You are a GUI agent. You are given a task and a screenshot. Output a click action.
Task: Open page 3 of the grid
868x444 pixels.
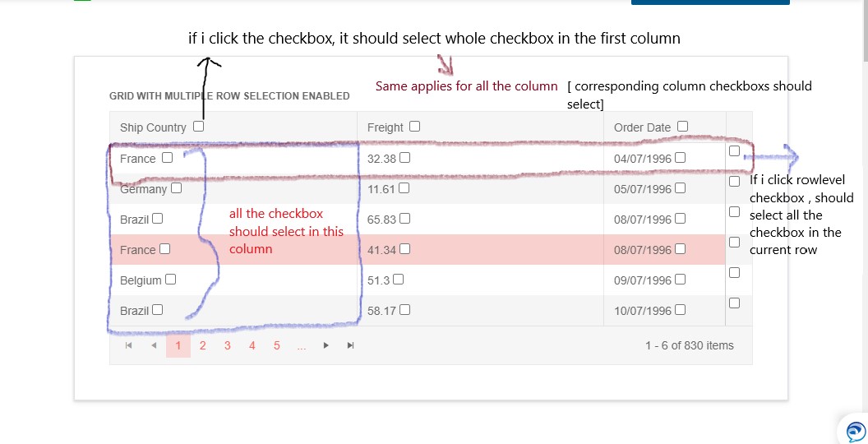tap(227, 346)
